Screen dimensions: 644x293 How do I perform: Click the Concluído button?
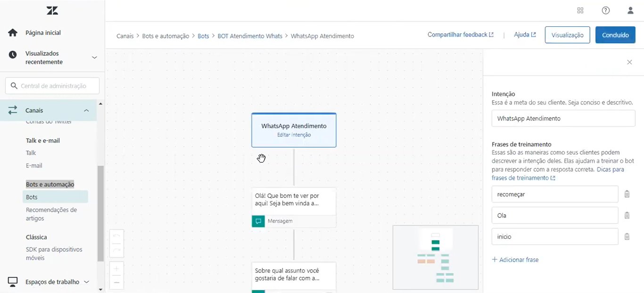point(615,34)
